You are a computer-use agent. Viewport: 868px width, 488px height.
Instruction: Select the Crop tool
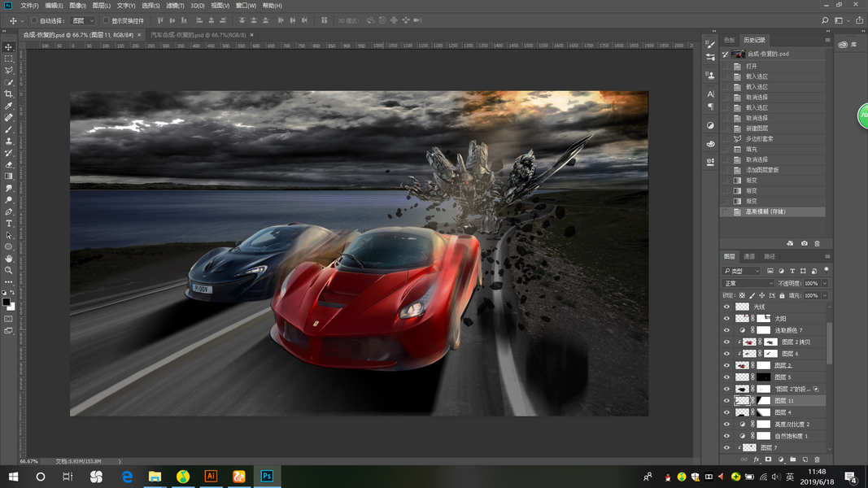tap(8, 94)
